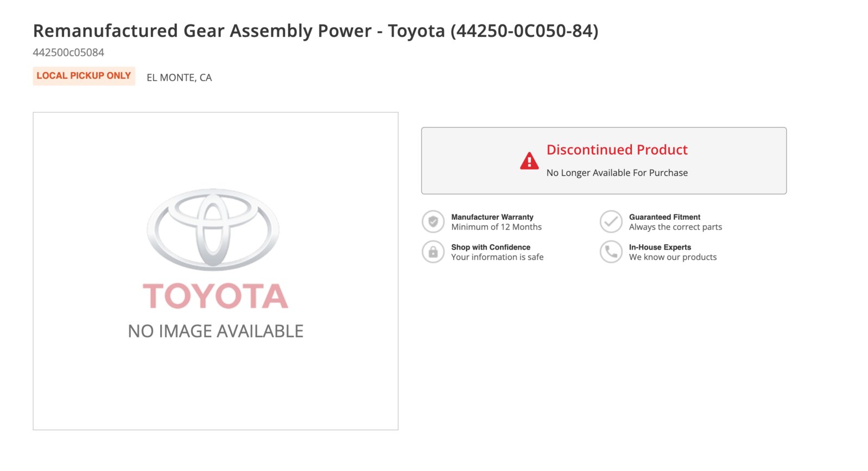
Task: Click NO IMAGE AVAILABLE caption
Action: pos(216,331)
